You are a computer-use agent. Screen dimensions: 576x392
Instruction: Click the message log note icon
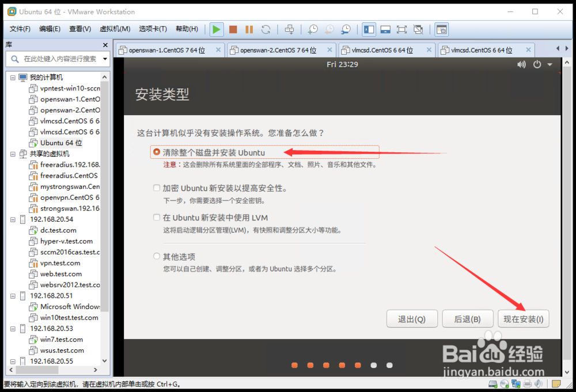coord(556,384)
